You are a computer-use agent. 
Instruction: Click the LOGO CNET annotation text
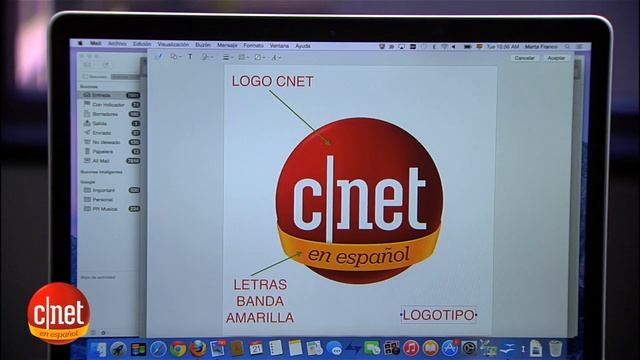tap(273, 82)
